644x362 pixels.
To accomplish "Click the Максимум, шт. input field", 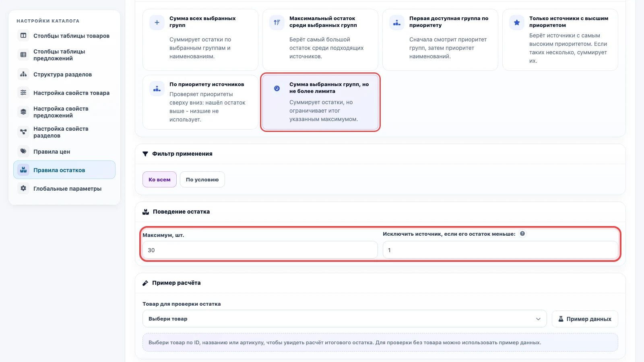I will click(x=260, y=250).
